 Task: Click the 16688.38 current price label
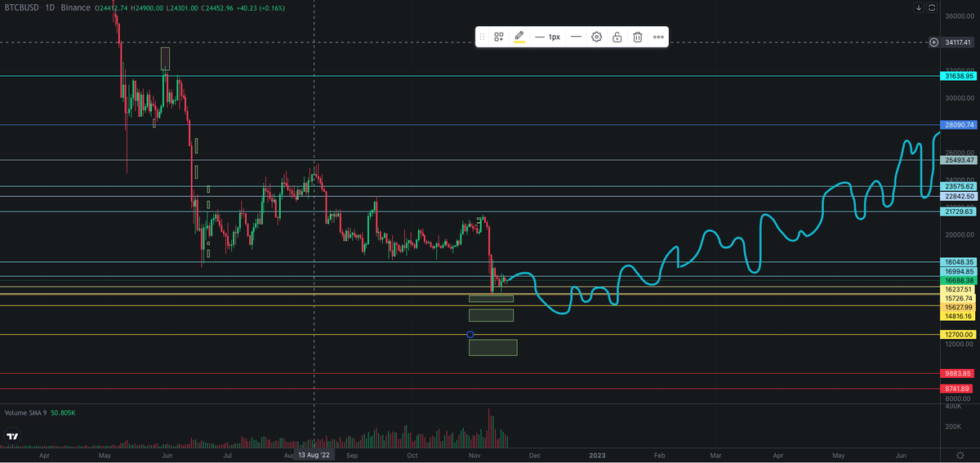click(x=959, y=279)
